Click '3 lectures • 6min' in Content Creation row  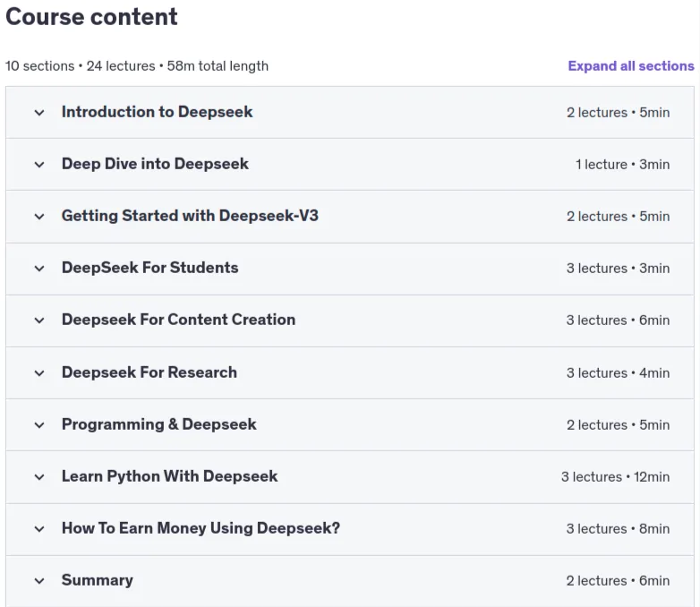click(x=618, y=320)
